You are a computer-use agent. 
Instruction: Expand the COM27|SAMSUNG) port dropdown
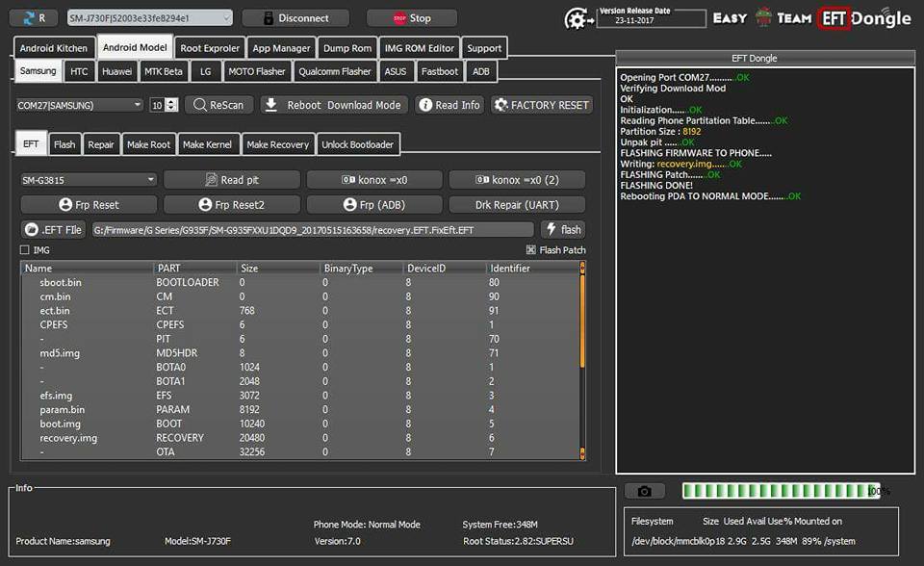point(80,105)
